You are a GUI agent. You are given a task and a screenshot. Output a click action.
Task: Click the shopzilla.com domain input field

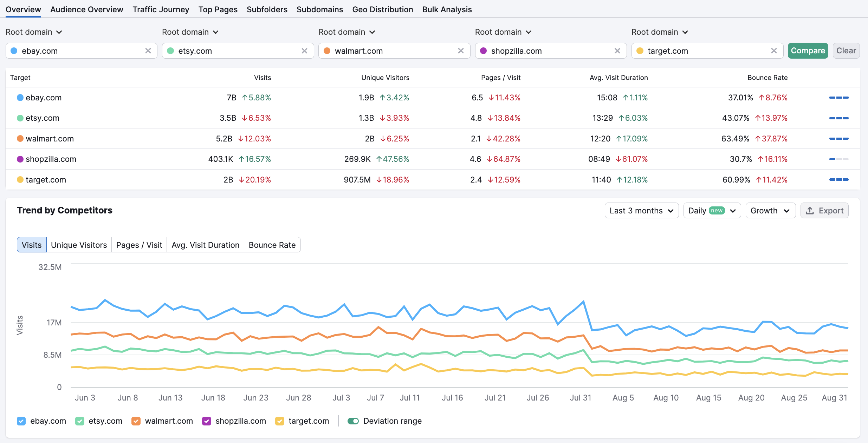[x=551, y=51]
